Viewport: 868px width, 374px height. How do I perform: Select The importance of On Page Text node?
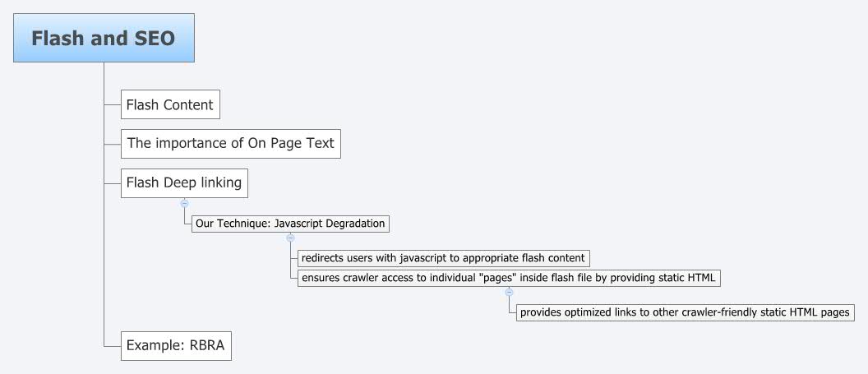tap(230, 143)
